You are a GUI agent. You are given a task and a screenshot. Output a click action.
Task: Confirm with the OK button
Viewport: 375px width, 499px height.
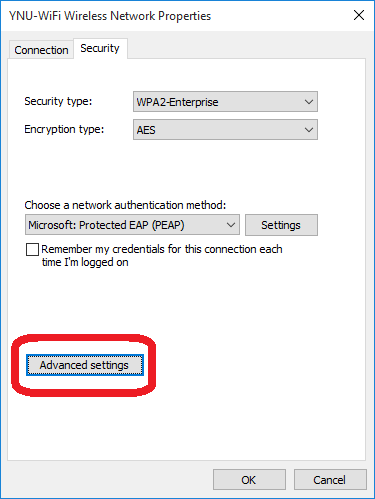click(249, 480)
